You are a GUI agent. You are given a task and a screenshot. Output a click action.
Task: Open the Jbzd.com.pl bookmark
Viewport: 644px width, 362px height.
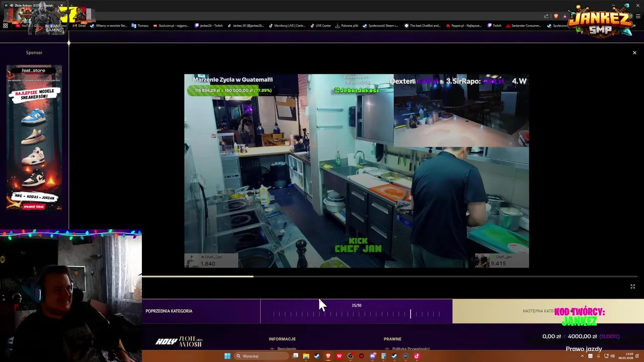tap(171, 26)
